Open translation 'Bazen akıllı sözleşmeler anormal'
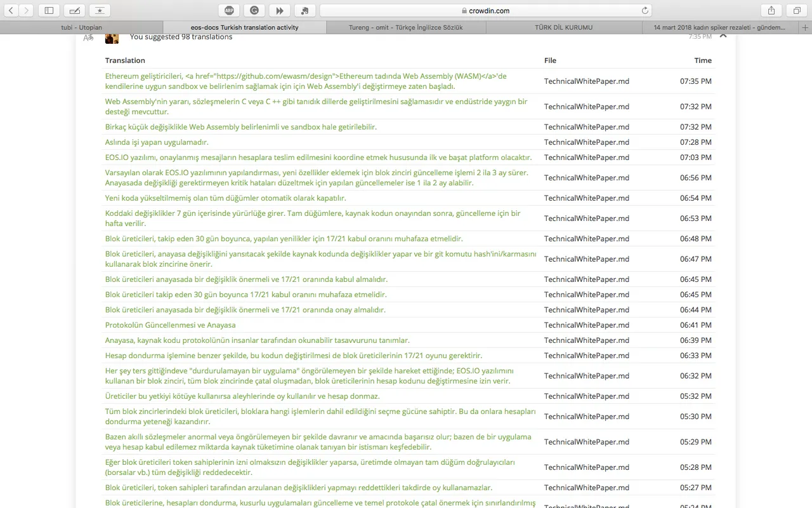Viewport: 812px width, 508px height. [x=318, y=442]
